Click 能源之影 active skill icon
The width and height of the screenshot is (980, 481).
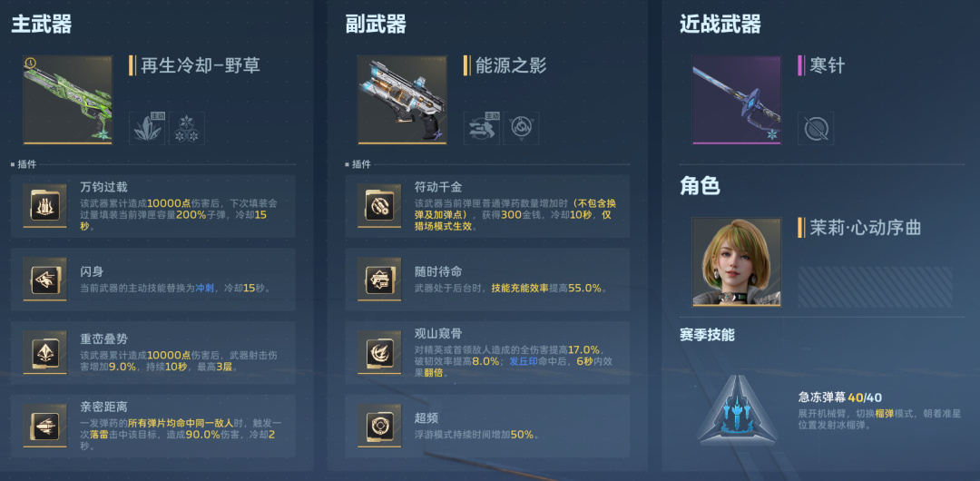[481, 128]
